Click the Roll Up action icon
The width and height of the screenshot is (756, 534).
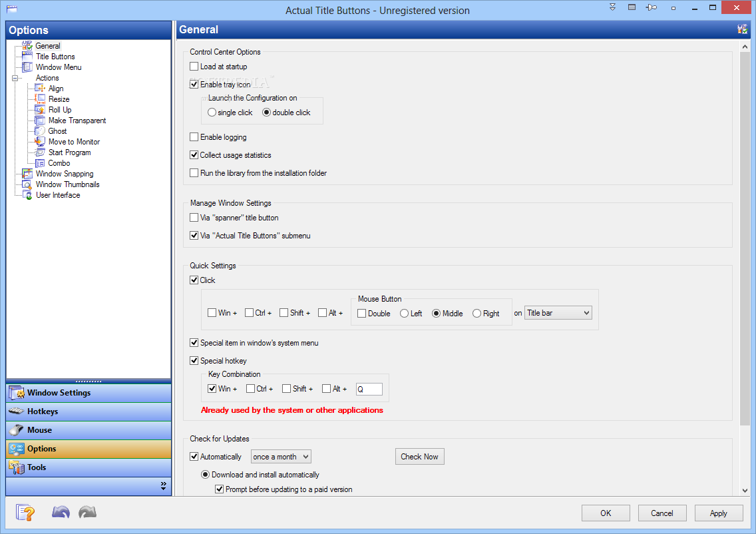pyautogui.click(x=40, y=109)
